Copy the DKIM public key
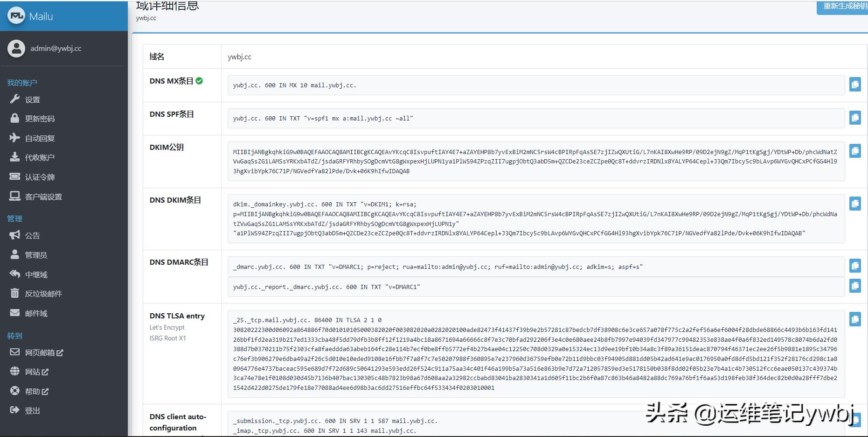868x437 pixels. (x=855, y=150)
